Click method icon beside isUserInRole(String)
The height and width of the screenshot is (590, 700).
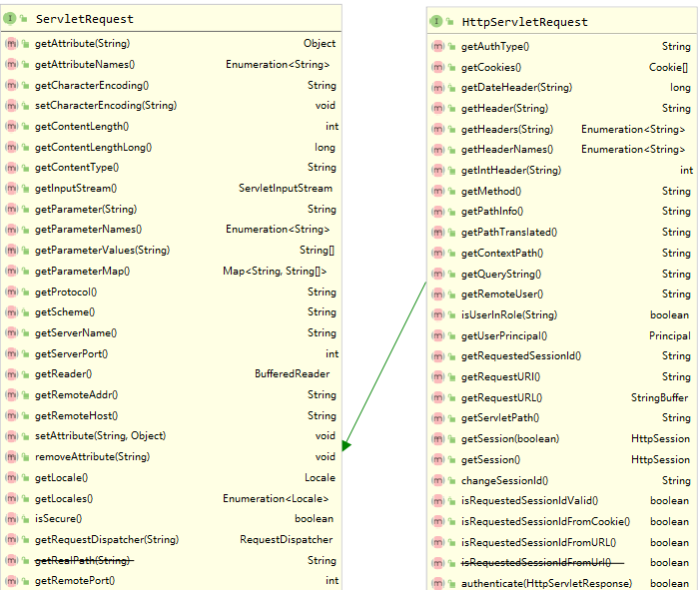point(438,315)
